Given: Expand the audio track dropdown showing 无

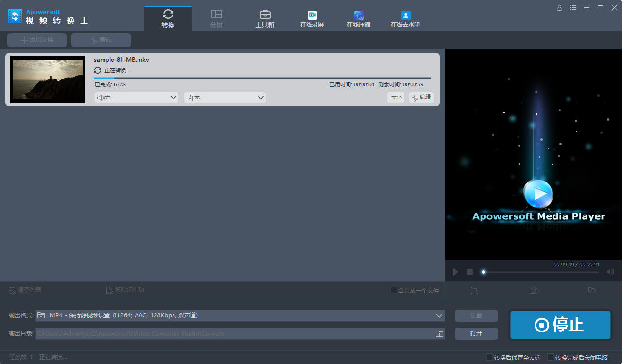Looking at the screenshot, I should 137,98.
